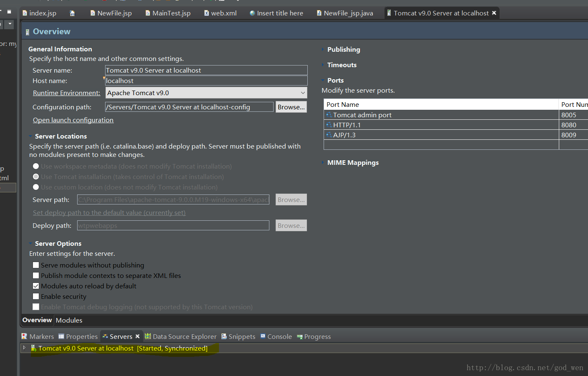Click Browse next to Server path

pyautogui.click(x=291, y=199)
